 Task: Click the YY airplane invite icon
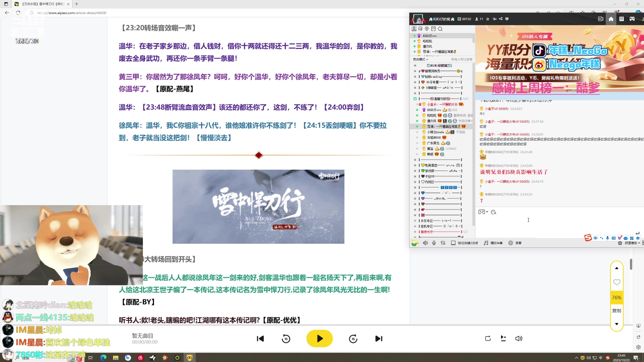pos(494,19)
